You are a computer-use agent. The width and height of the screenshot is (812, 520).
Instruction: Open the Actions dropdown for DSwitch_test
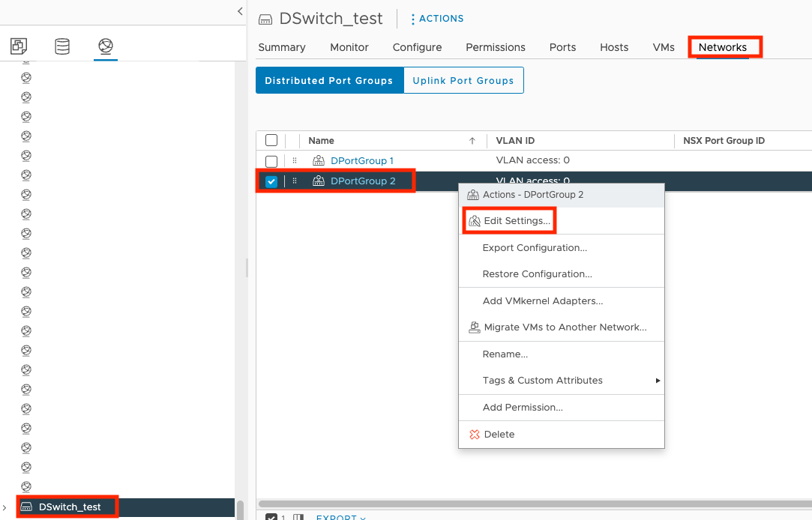tap(437, 19)
